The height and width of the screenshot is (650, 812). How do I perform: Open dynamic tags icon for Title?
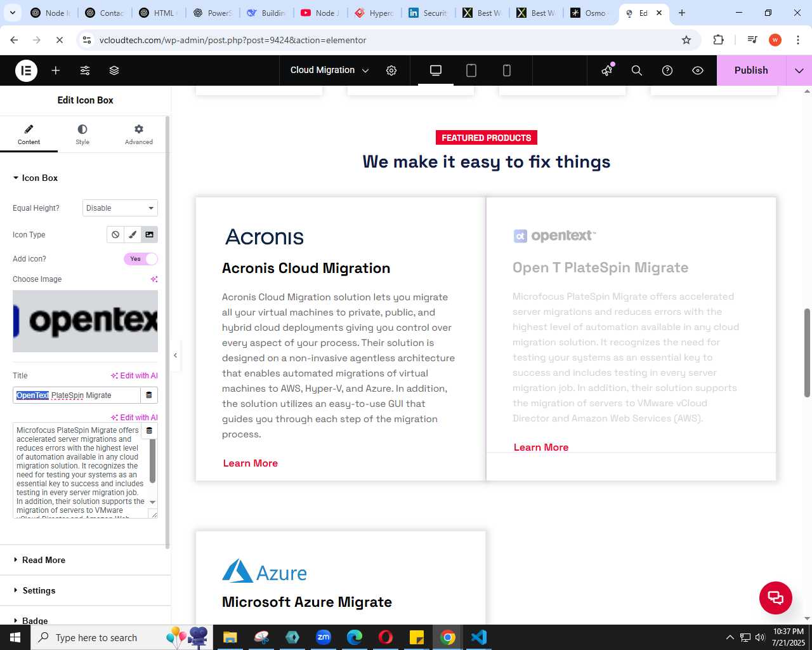149,395
